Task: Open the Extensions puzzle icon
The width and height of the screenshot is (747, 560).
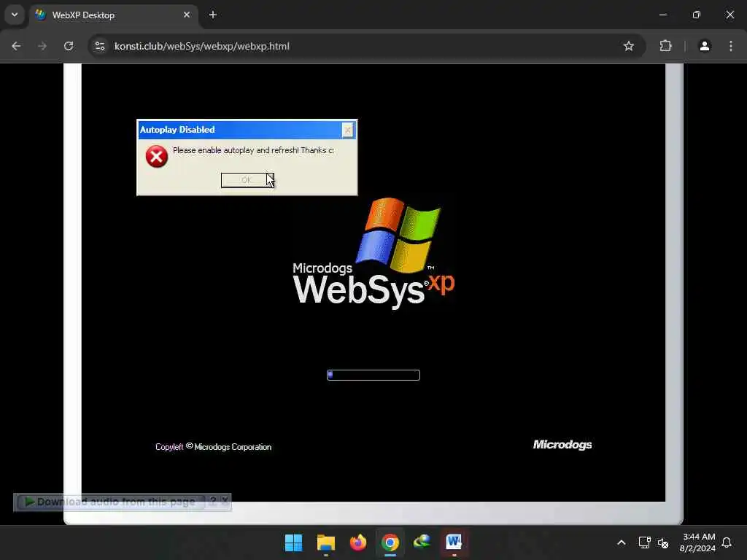Action: click(665, 46)
